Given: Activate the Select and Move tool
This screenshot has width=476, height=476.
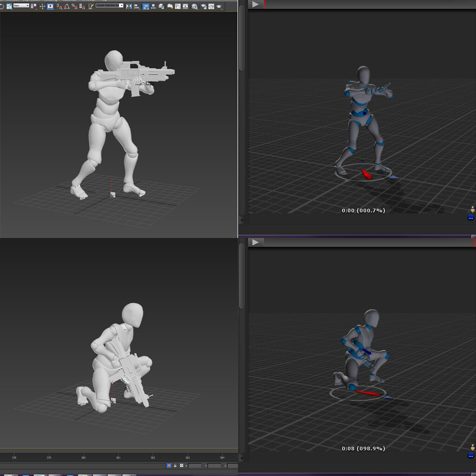Looking at the screenshot, I should click(41, 7).
